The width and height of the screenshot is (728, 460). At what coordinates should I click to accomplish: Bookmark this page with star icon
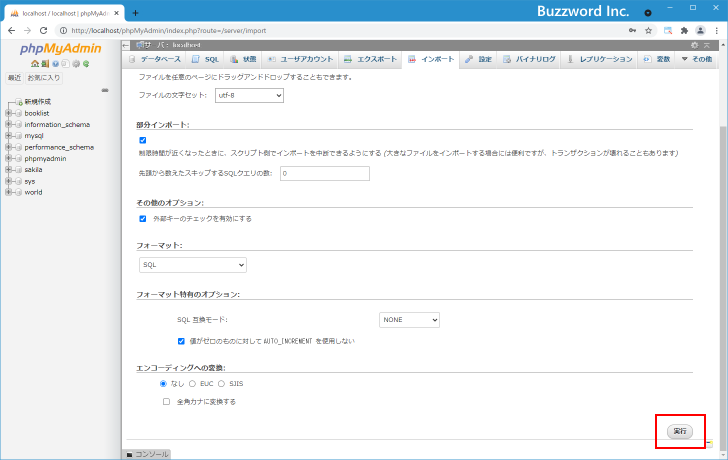tap(649, 31)
